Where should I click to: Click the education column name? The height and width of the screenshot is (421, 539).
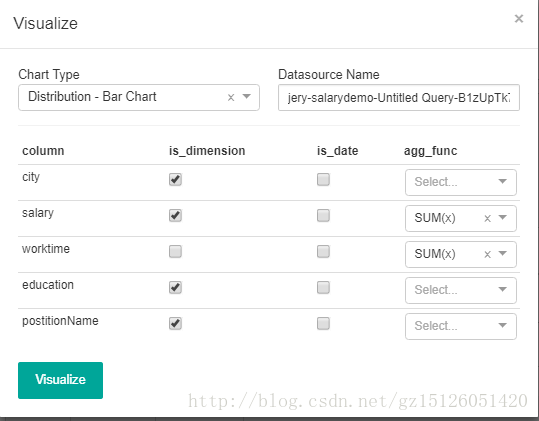[x=48, y=285]
